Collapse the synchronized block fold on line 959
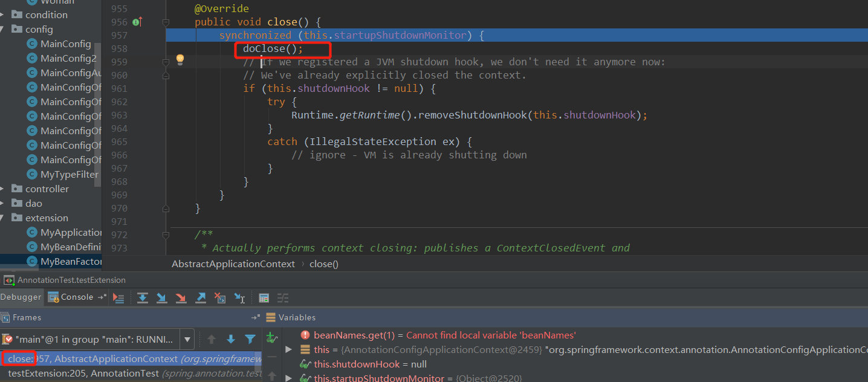This screenshot has width=868, height=382. pos(166,62)
